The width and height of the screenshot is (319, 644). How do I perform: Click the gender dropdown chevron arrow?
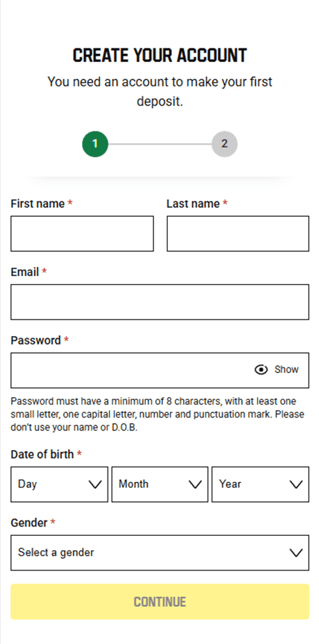pyautogui.click(x=296, y=553)
